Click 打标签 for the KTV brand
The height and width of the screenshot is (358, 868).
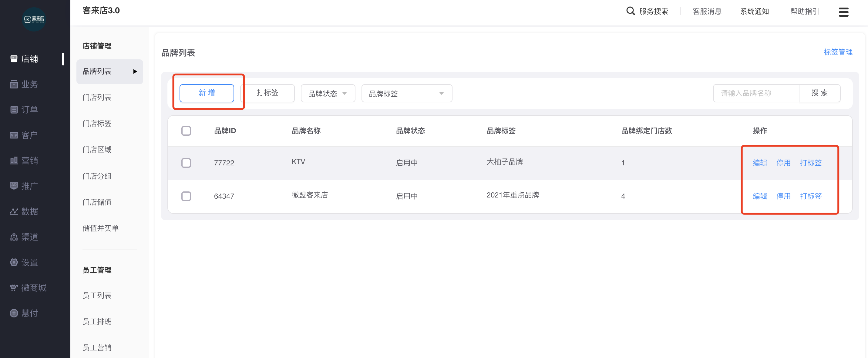(x=811, y=163)
